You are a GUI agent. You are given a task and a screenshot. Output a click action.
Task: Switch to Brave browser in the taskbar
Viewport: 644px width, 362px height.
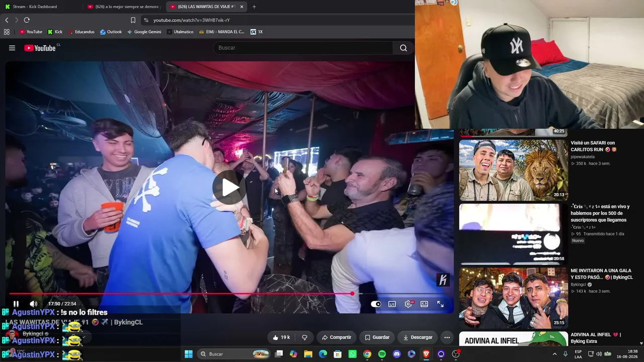(426, 354)
